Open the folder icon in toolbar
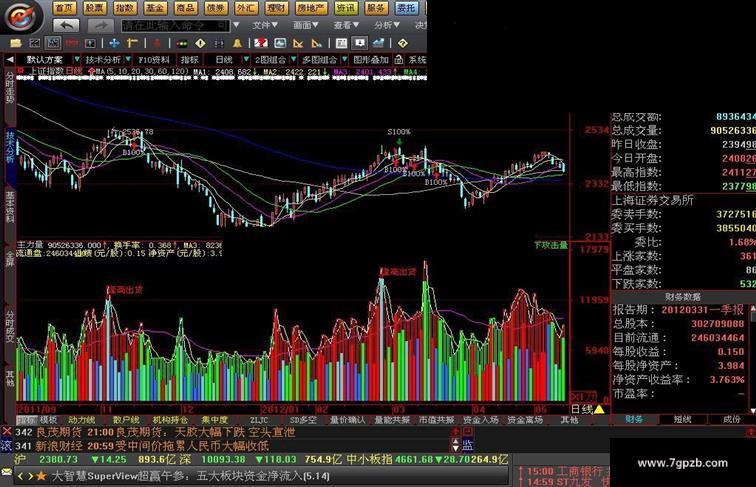 click(16, 43)
